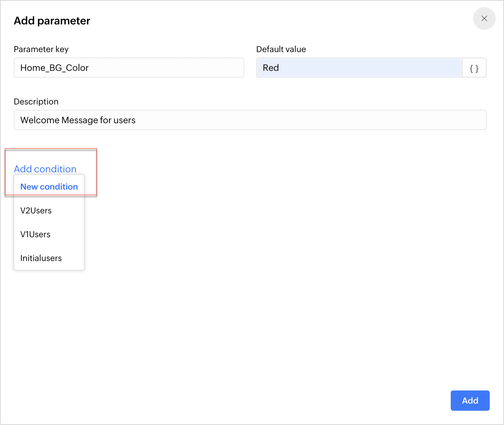Click the Parameter key input field
The height and width of the screenshot is (425, 504).
point(129,68)
